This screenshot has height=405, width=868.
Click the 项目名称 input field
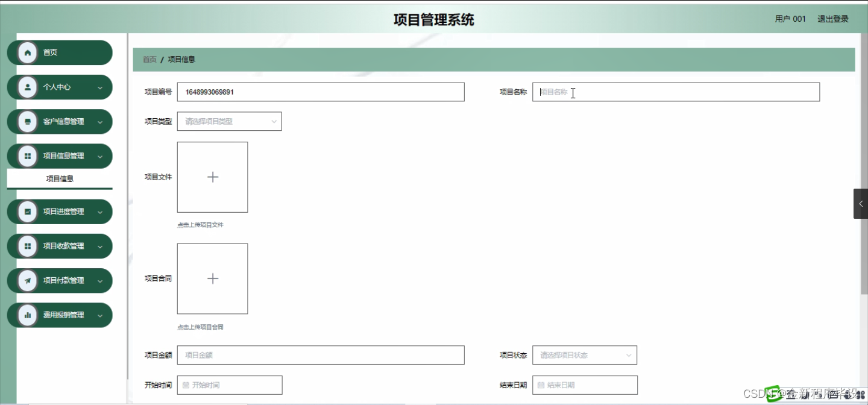coord(675,92)
